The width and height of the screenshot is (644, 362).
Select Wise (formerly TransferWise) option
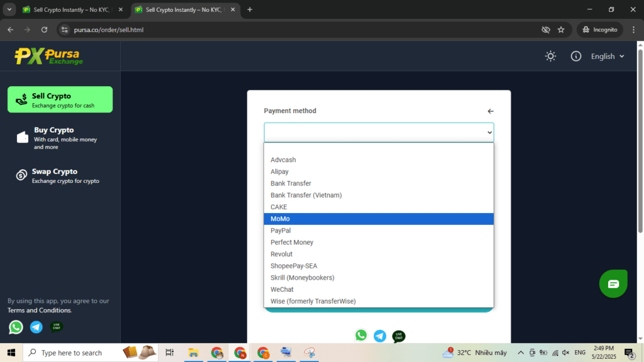[x=379, y=301]
